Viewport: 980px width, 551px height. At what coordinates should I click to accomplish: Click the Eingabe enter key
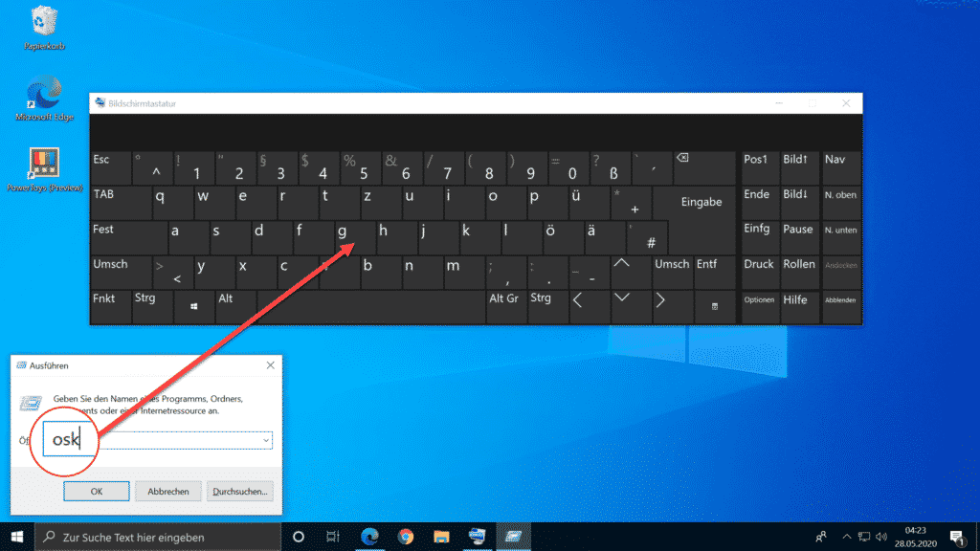702,219
